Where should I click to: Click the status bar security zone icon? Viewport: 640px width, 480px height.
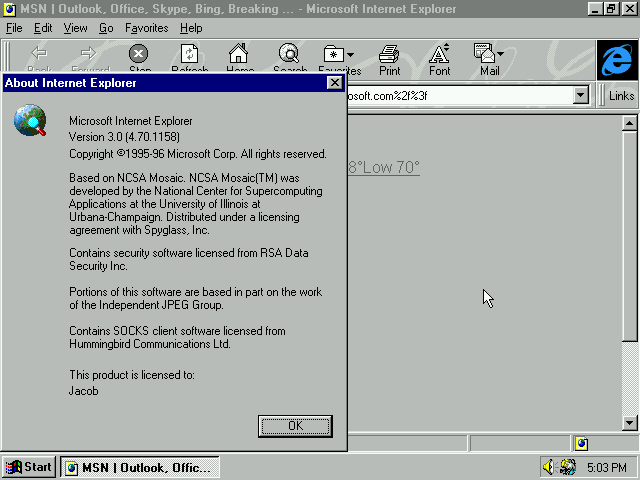coord(582,444)
